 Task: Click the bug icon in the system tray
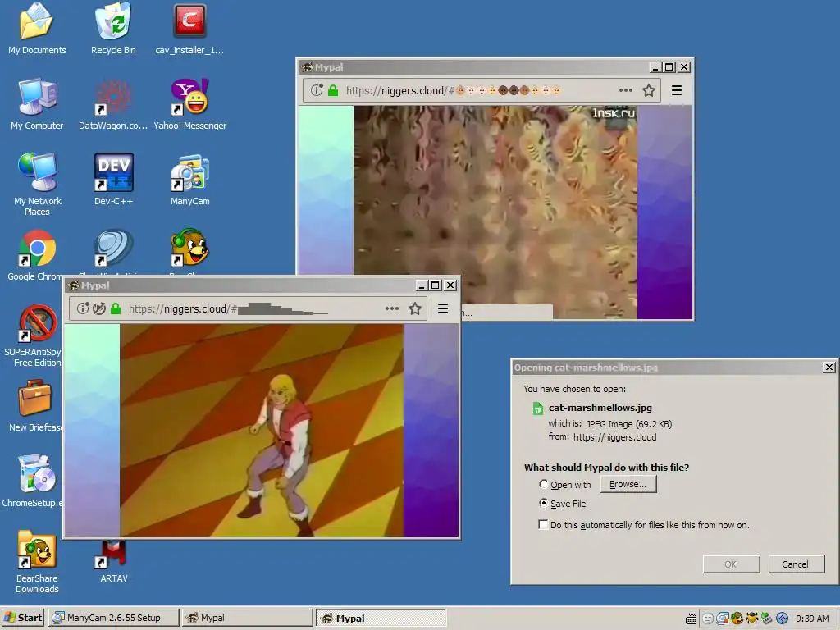(x=752, y=619)
